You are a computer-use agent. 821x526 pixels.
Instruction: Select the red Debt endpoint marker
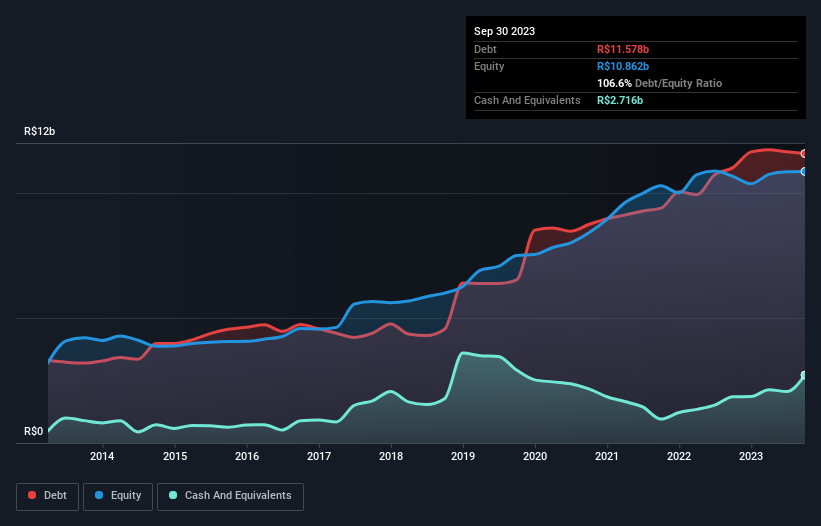coord(804,154)
